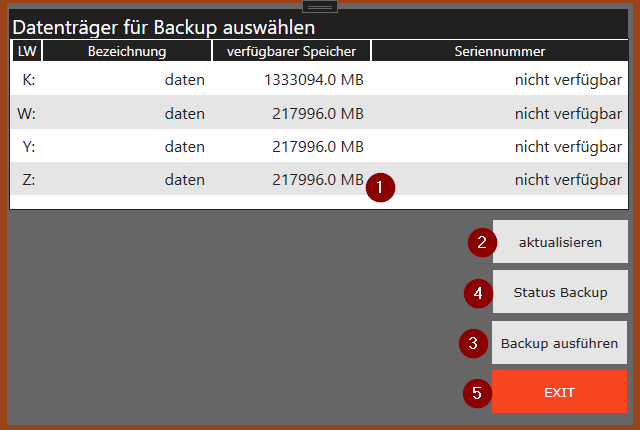The height and width of the screenshot is (430, 640).
Task: Open Status Backup
Action: pos(560,292)
